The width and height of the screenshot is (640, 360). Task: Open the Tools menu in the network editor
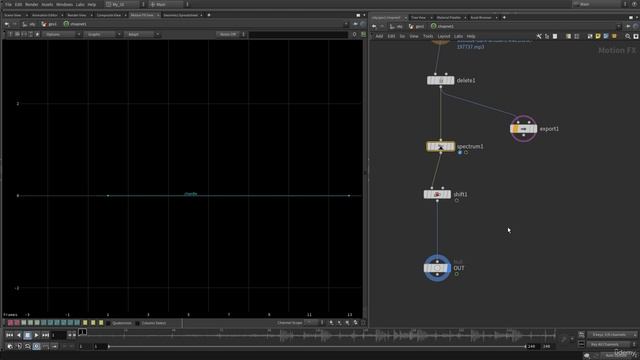(428, 36)
